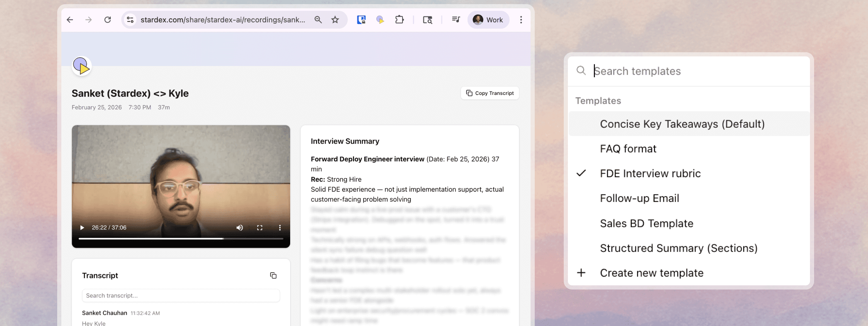Open the Chrome three-dot menu
Viewport: 868px width, 326px height.
click(x=521, y=20)
